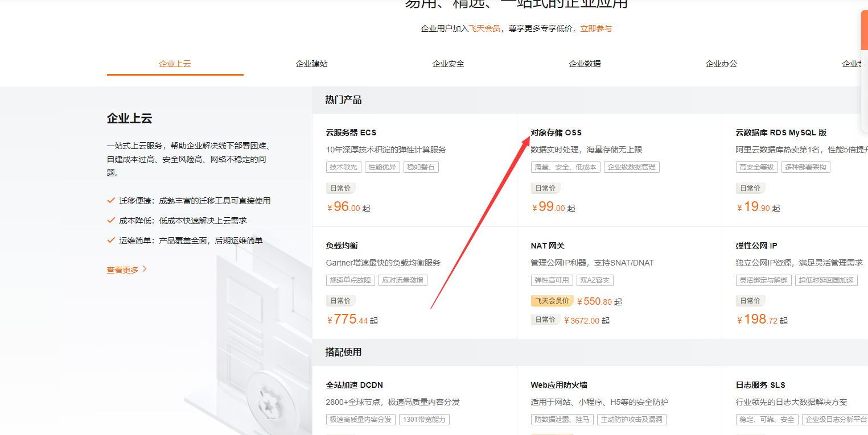Open 云数据库 RDS MySQL 版 product
Image resolution: width=868 pixels, height=435 pixels.
781,132
